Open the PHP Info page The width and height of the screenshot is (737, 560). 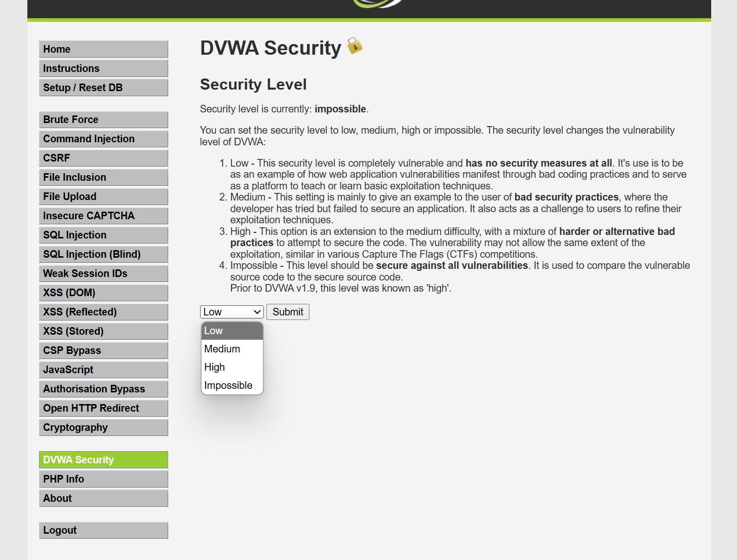(103, 479)
